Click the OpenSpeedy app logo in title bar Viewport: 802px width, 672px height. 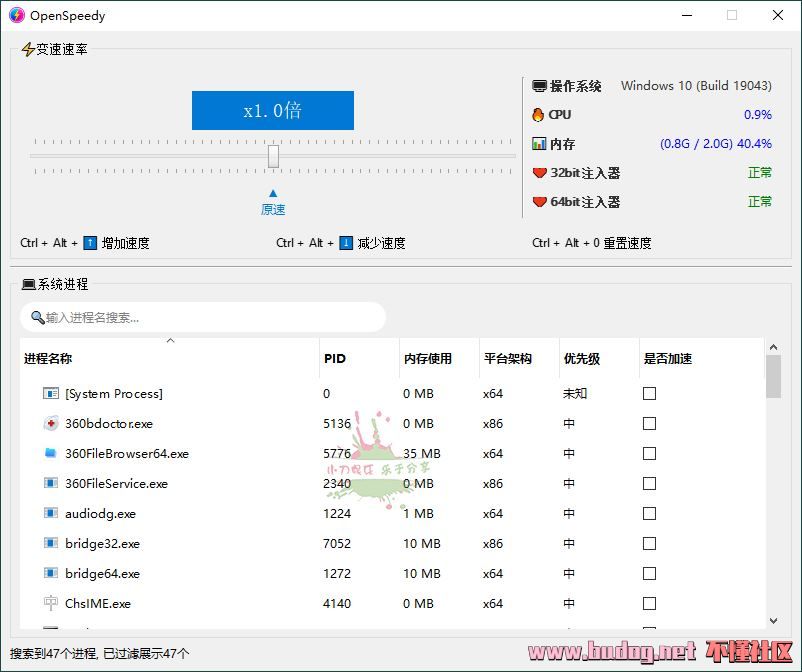[x=16, y=15]
